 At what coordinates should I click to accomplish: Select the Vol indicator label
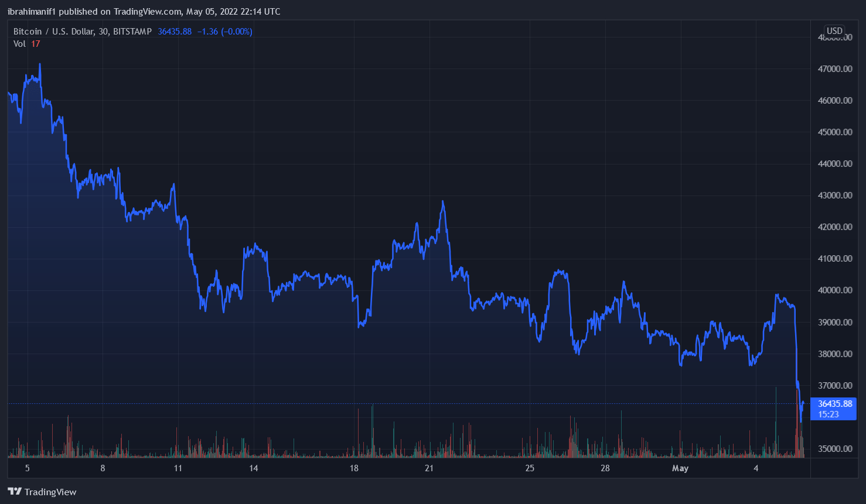point(19,44)
